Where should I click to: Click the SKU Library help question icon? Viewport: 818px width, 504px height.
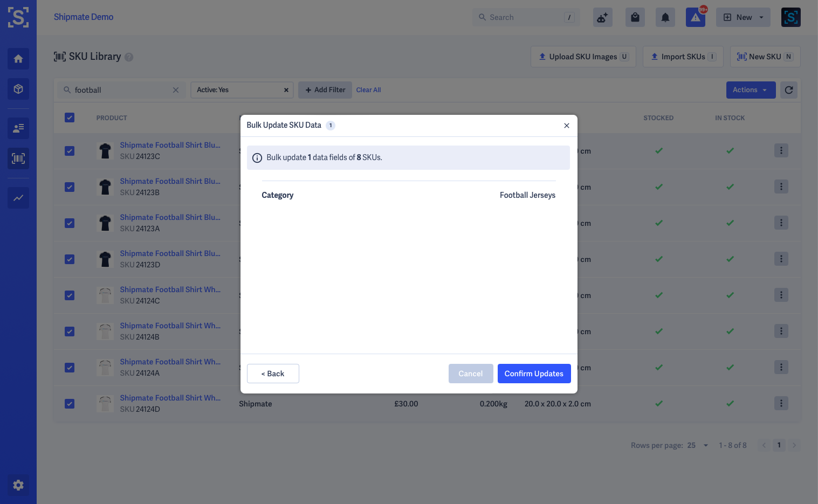[129, 57]
